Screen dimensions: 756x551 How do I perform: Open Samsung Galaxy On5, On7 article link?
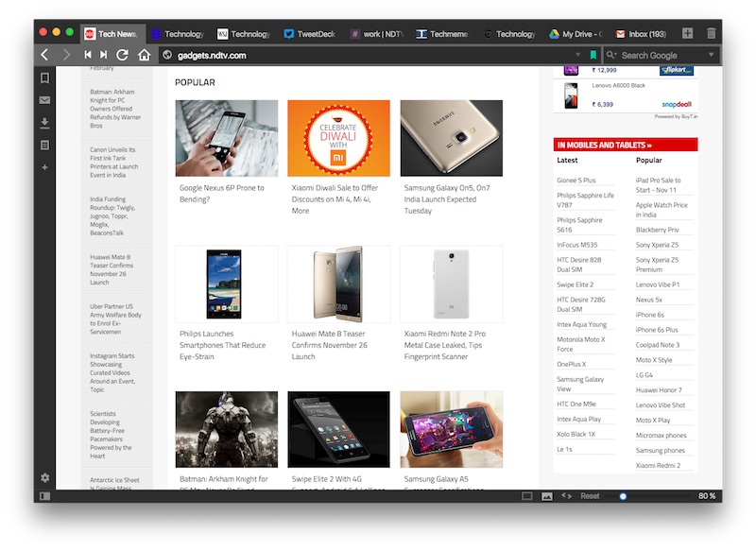pyautogui.click(x=447, y=199)
